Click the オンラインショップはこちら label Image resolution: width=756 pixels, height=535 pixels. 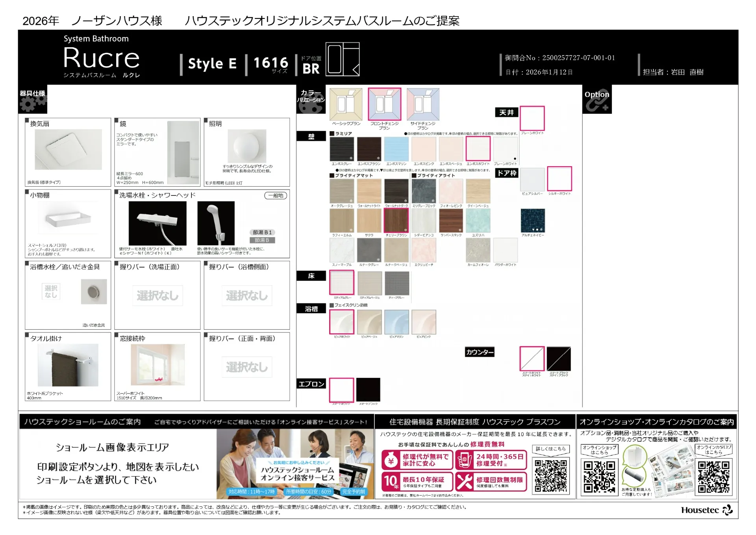[x=599, y=450]
